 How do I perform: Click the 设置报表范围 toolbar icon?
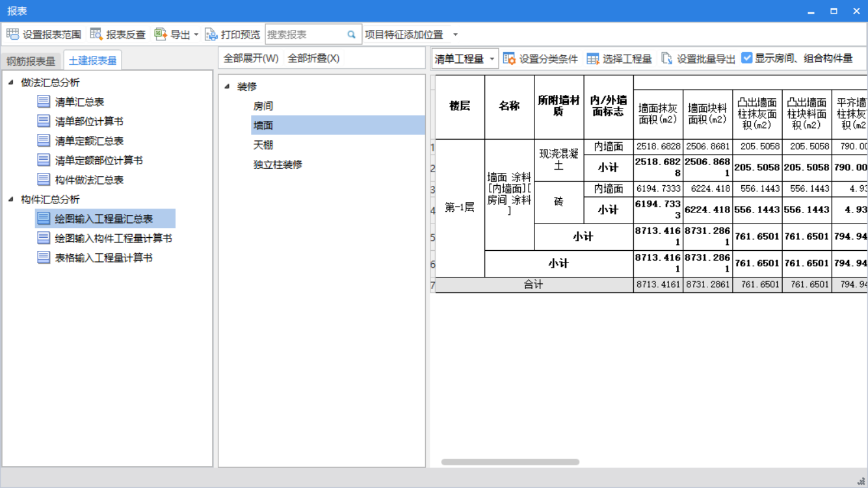[12, 34]
